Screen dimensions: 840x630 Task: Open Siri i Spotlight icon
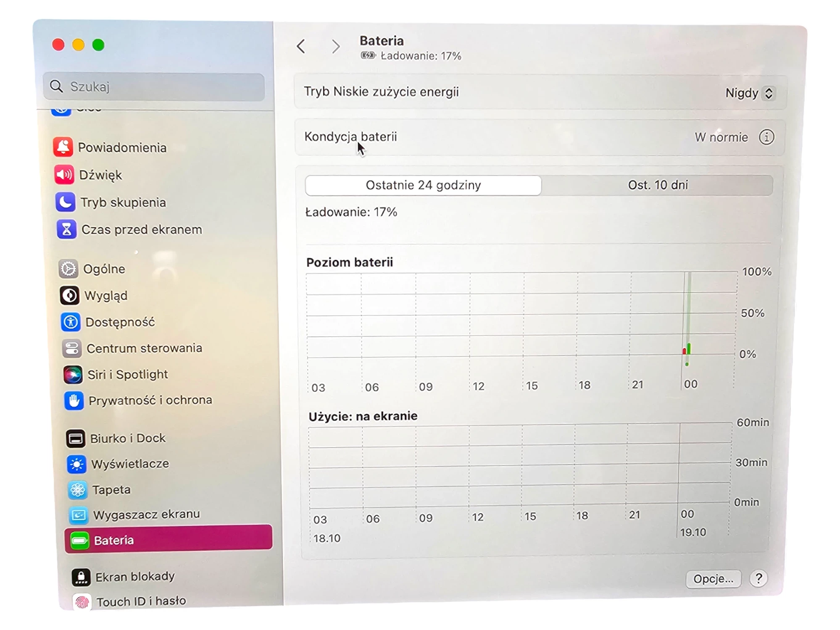point(72,374)
